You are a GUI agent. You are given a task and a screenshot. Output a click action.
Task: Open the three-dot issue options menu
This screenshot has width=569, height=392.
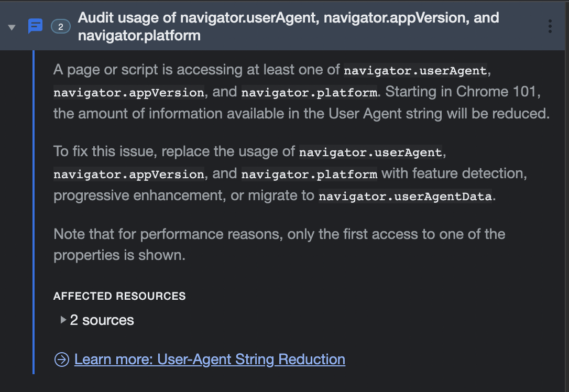[x=550, y=27]
